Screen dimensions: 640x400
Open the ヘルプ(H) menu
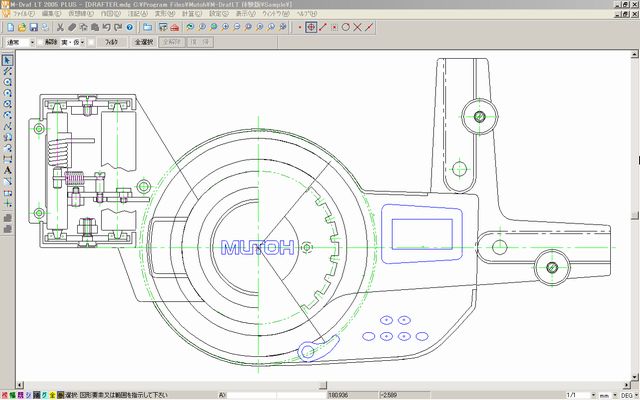coord(307,13)
